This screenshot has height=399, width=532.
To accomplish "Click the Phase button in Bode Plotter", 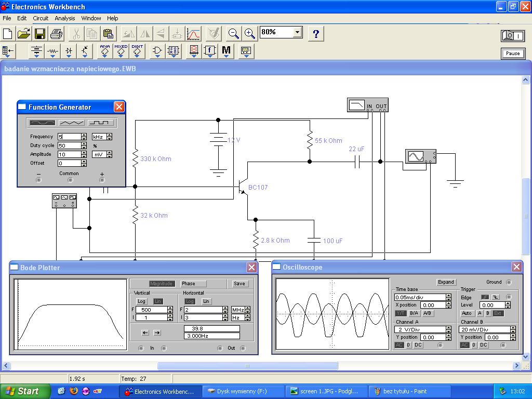I will pos(193,284).
